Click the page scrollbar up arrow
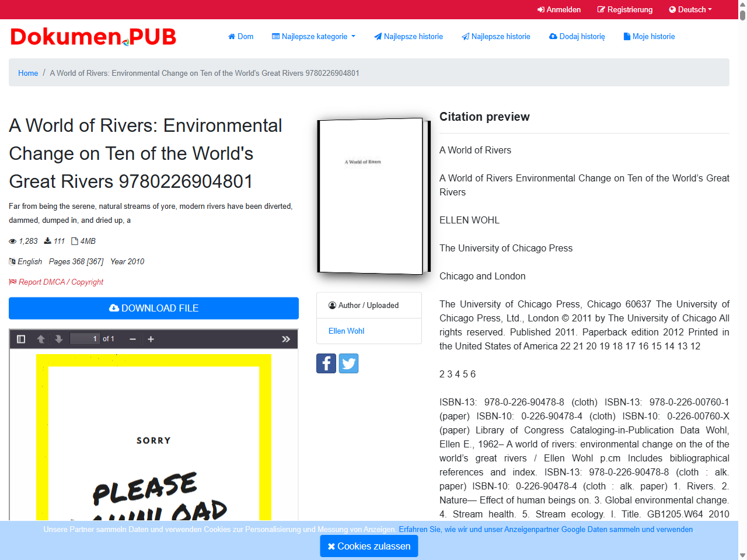This screenshot has width=747, height=560. pos(742,4)
